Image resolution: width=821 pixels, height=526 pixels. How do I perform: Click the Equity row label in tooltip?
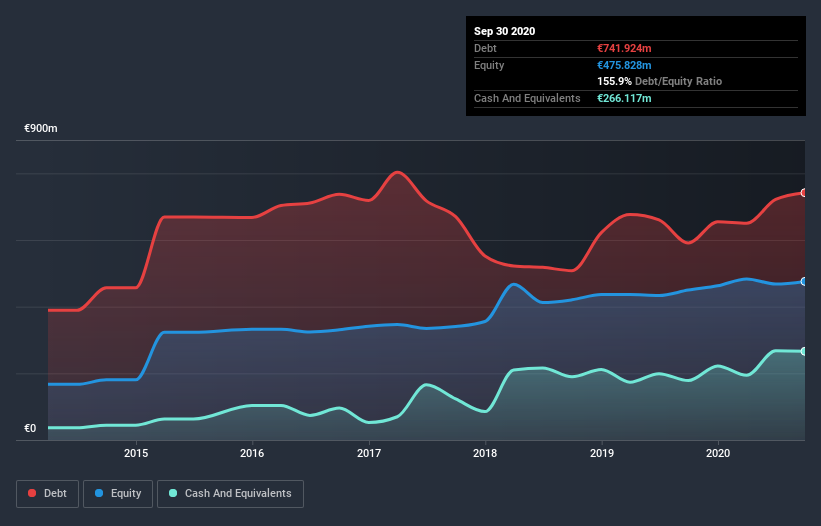click(x=489, y=65)
